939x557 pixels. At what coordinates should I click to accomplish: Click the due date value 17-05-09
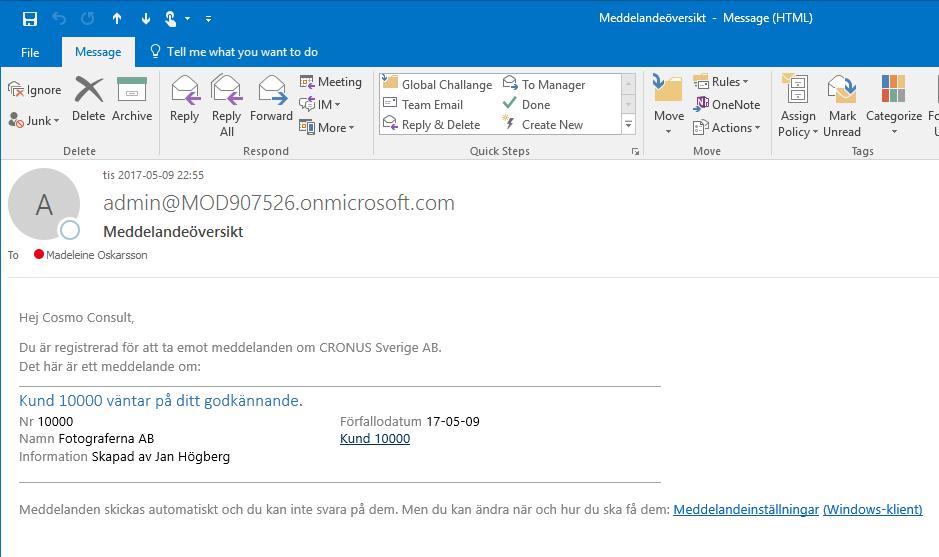[453, 422]
